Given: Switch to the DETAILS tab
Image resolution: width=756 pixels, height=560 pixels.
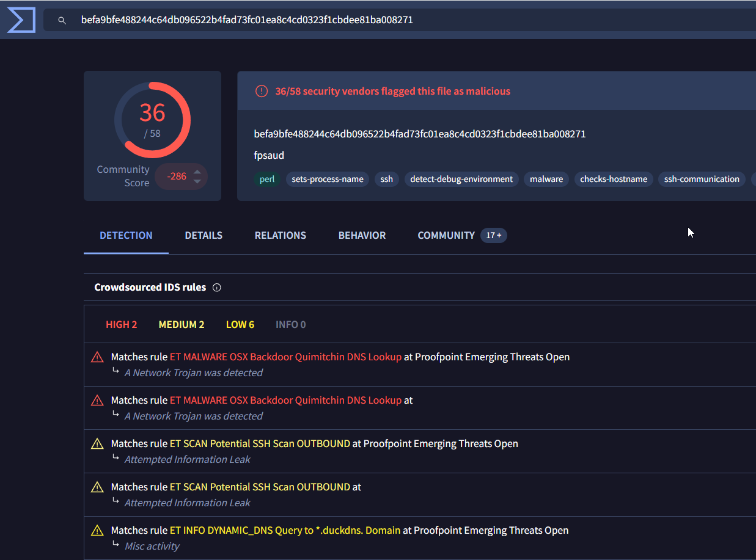Looking at the screenshot, I should (x=204, y=235).
